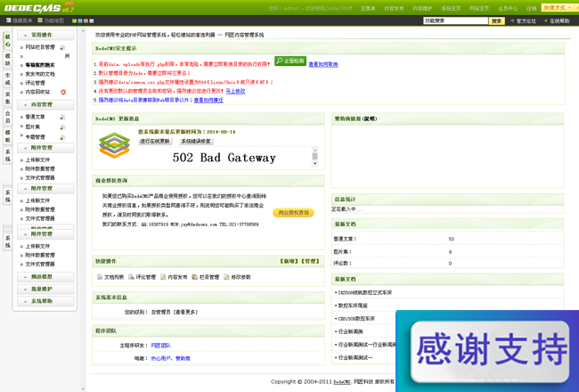Click the 【管理】 quick-operation link

click(310, 261)
